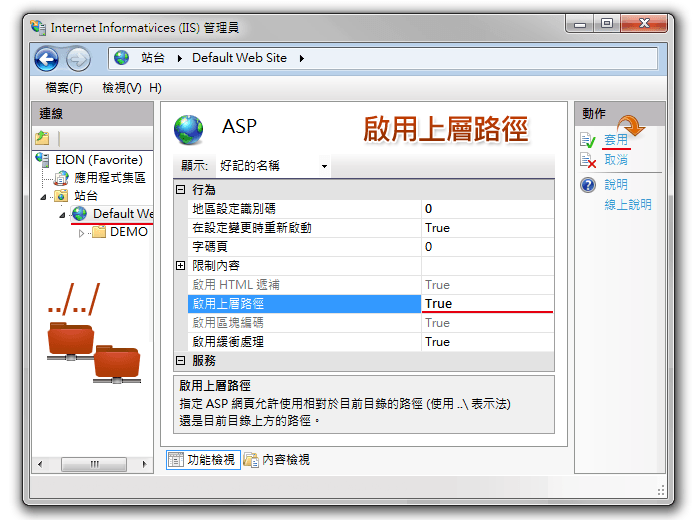Click the connections pane horizontal scrollbar thumb
This screenshot has height=520, width=700.
coord(94,464)
